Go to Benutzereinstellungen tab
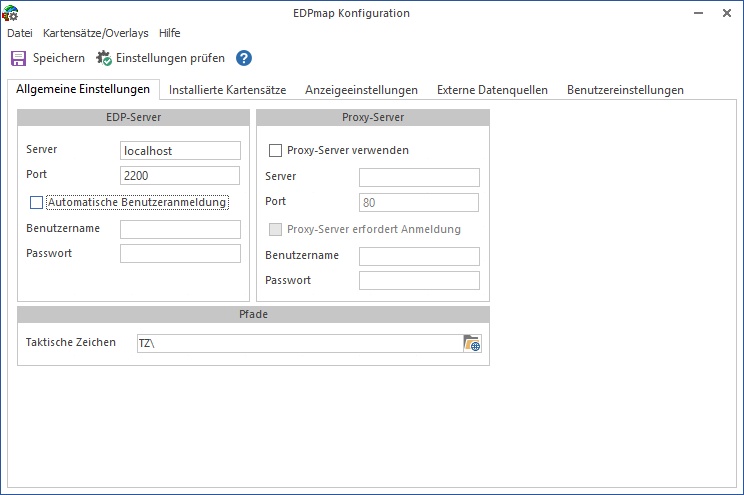 click(625, 90)
